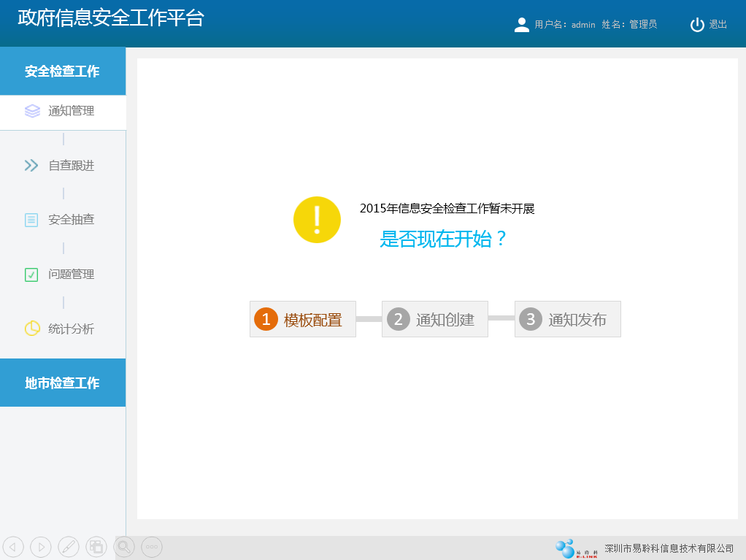The image size is (746, 560).
Task: Start step 1 模板配置
Action: point(302,319)
